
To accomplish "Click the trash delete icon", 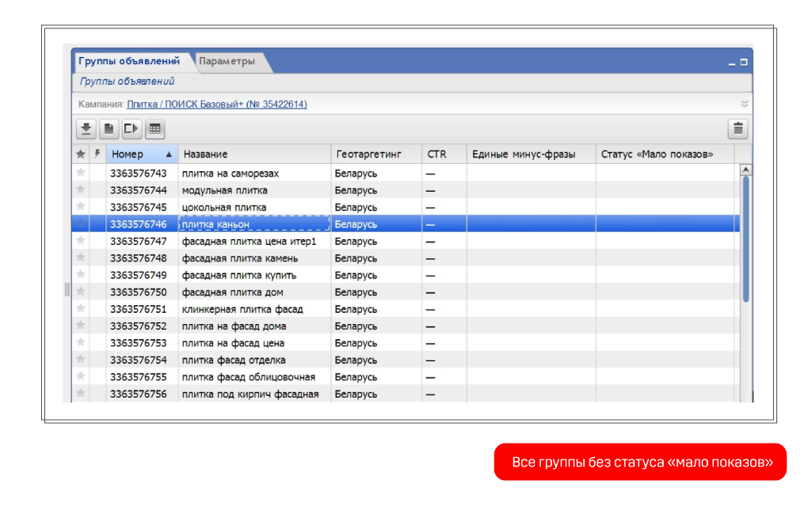I will tap(738, 129).
